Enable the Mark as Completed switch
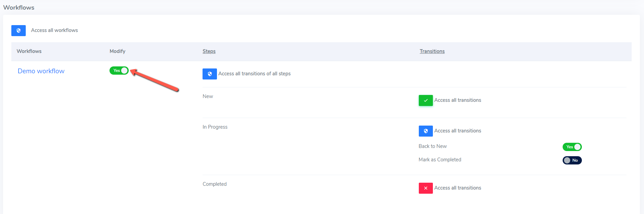This screenshot has height=214, width=644. point(572,160)
